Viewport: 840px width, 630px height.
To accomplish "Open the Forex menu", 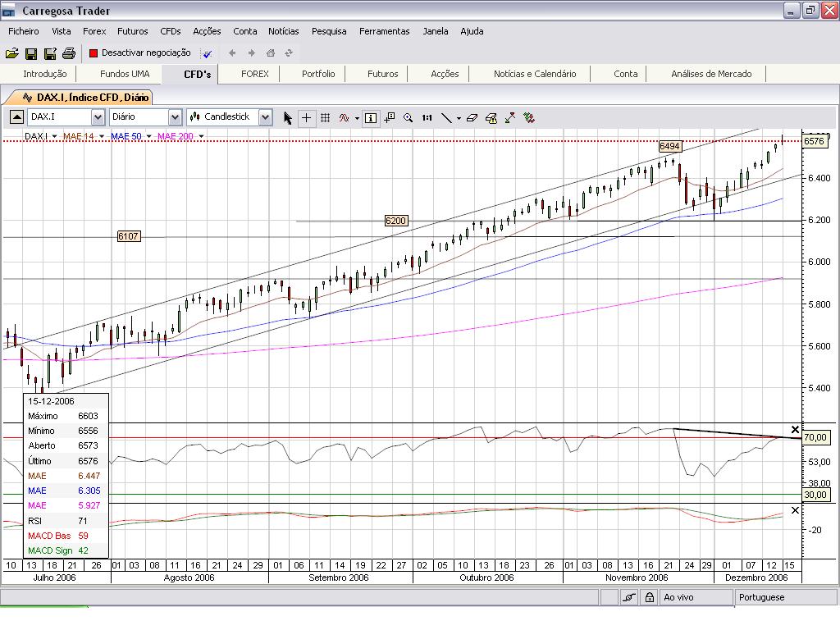I will tap(94, 31).
